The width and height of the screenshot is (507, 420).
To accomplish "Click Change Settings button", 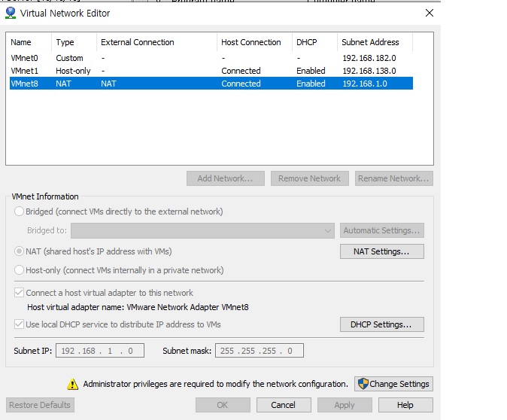I will pos(393,384).
